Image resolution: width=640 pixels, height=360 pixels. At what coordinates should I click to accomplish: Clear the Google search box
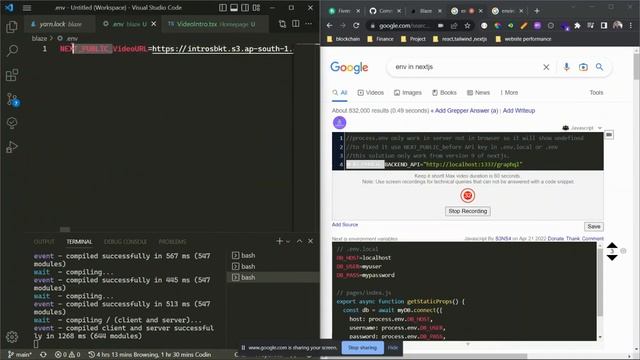coord(546,67)
